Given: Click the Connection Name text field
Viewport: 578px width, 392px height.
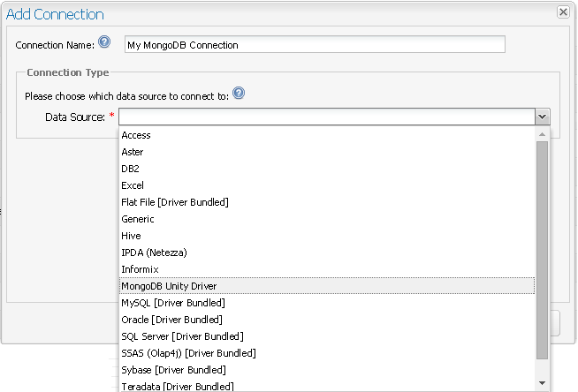Looking at the screenshot, I should pyautogui.click(x=314, y=44).
